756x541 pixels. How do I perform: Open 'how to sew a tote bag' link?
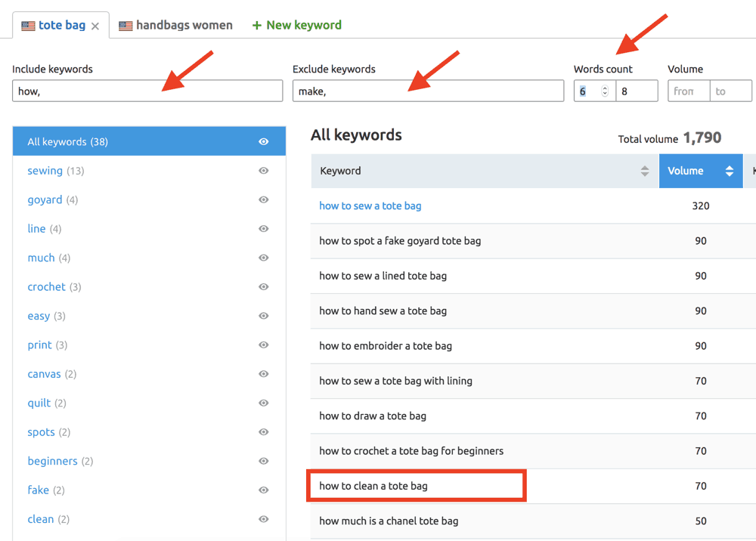[370, 206]
